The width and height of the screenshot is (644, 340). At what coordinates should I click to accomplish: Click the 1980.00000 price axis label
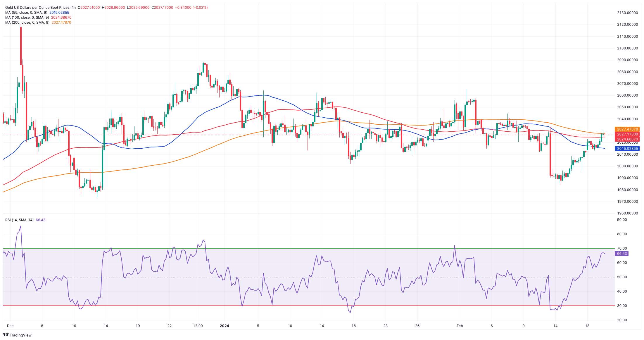pyautogui.click(x=627, y=190)
